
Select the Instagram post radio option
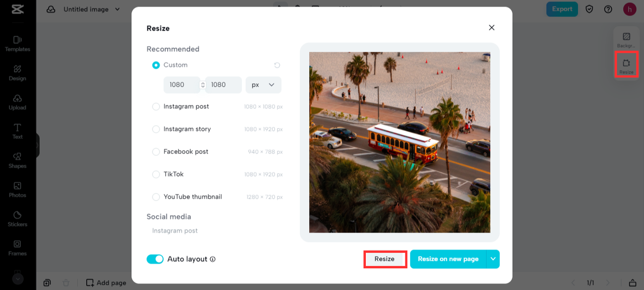(156, 107)
